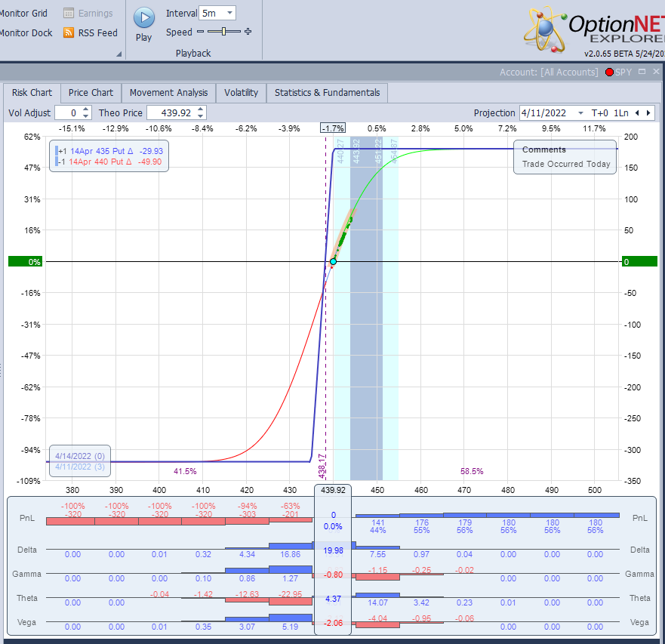Click the Theta value 14.07
Screen dimensions: 665x644
coord(377,602)
